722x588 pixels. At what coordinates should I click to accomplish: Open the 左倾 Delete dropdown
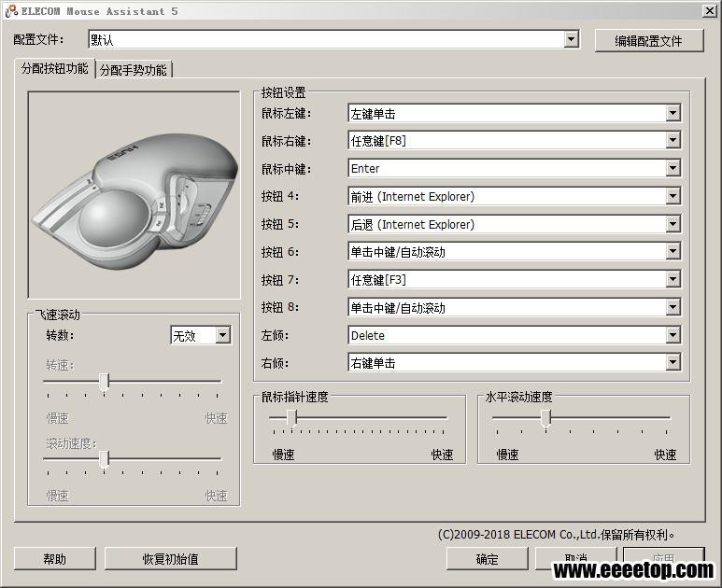pyautogui.click(x=515, y=335)
